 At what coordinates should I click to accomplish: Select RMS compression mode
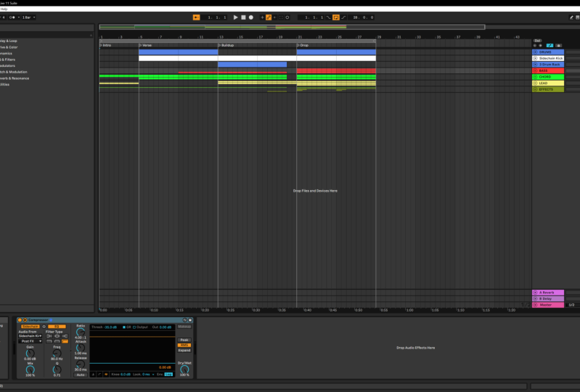[x=184, y=345]
